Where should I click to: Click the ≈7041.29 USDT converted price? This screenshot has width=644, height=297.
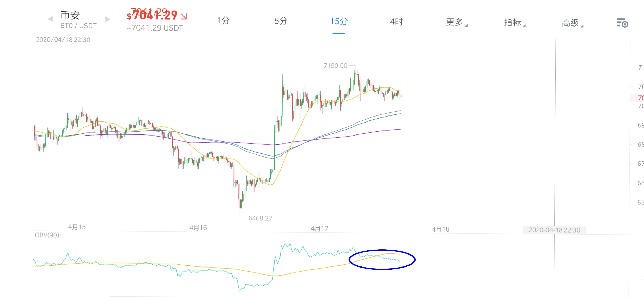click(x=155, y=28)
